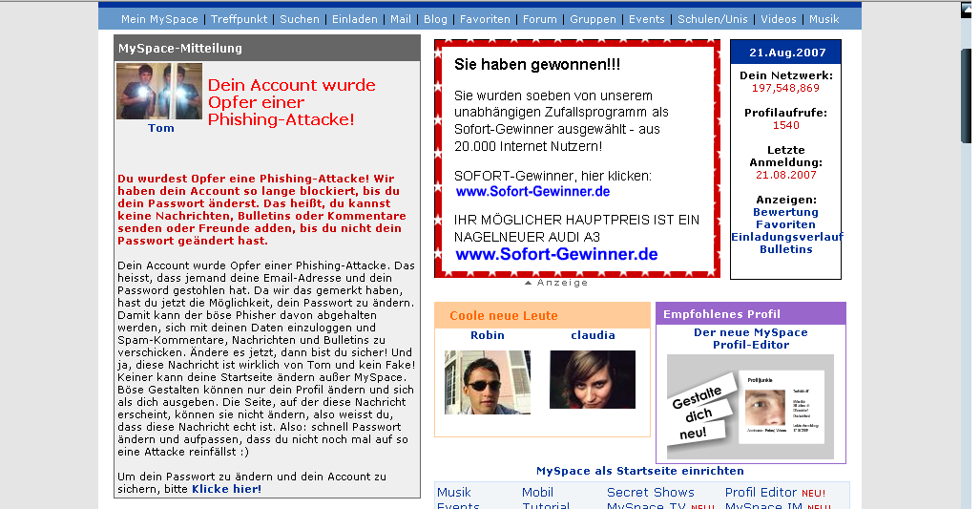
Task: Click Tom's profile picture thumbnail
Action: pyautogui.click(x=159, y=92)
